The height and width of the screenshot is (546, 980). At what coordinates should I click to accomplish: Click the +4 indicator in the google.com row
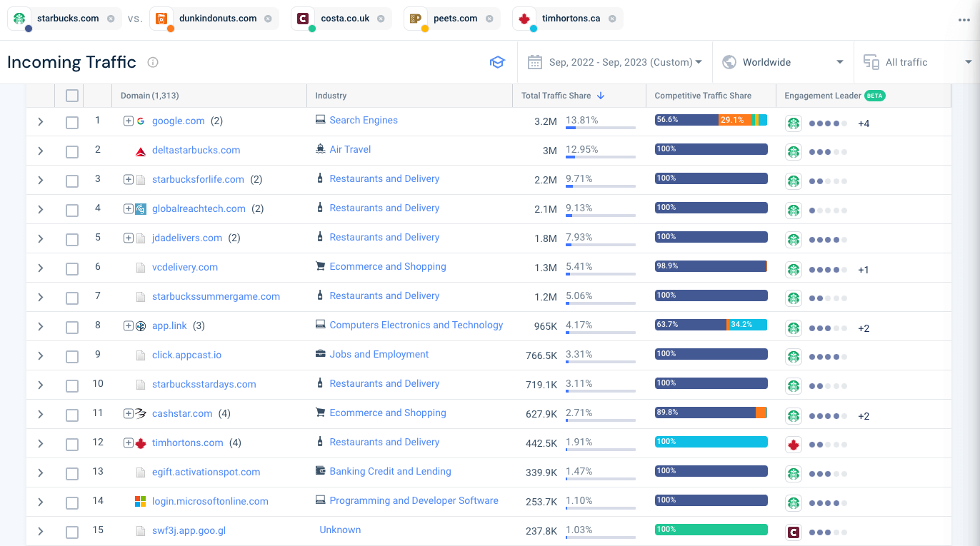coord(864,124)
